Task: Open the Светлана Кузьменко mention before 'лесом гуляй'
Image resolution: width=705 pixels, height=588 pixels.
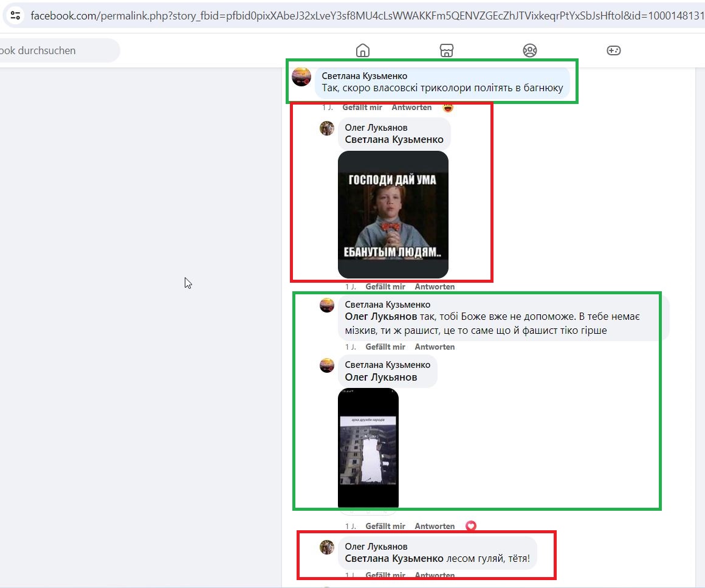Action: 394,559
